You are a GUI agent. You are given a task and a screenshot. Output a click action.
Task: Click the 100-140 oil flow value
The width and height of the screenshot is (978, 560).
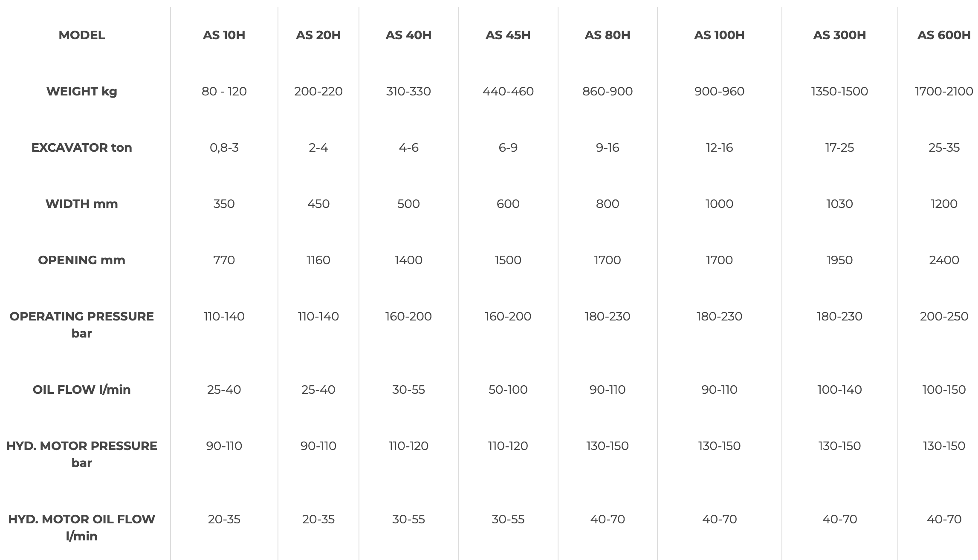[839, 390]
